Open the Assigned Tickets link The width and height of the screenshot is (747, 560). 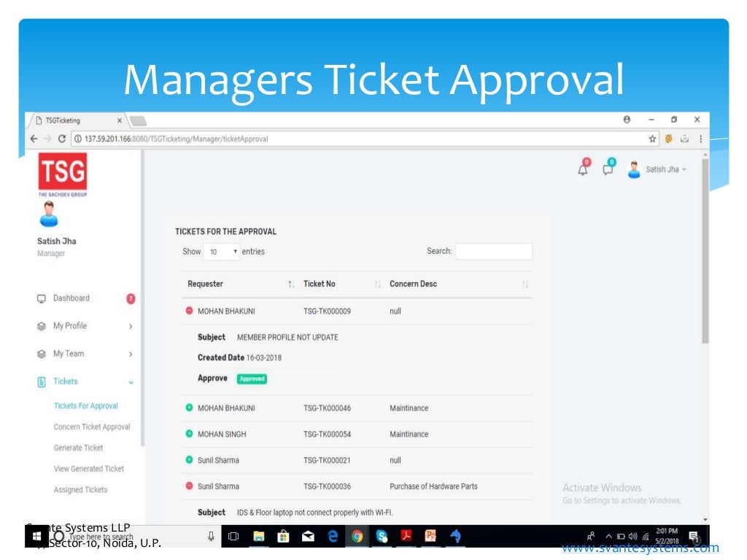(x=80, y=489)
